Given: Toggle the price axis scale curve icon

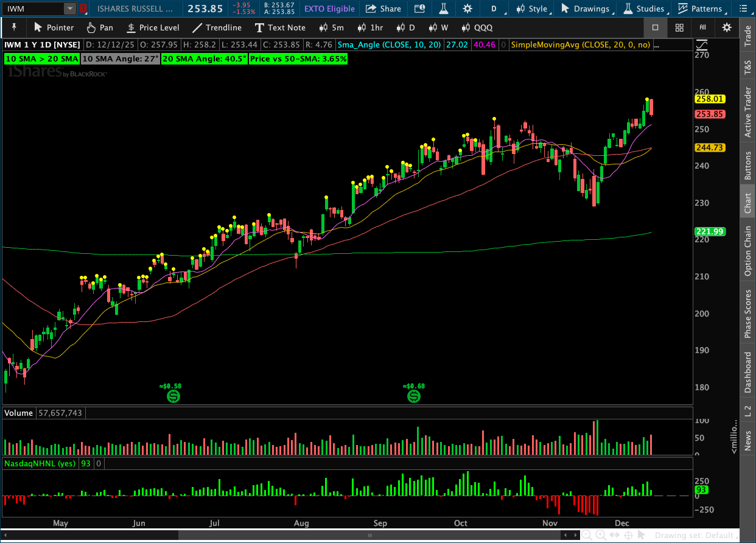Looking at the screenshot, I should (702, 45).
